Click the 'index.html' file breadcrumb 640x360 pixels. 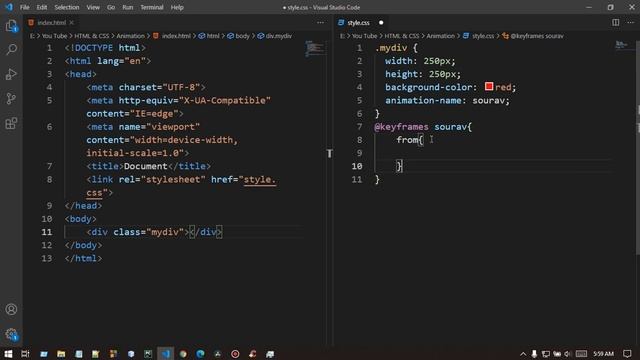pyautogui.click(x=176, y=36)
